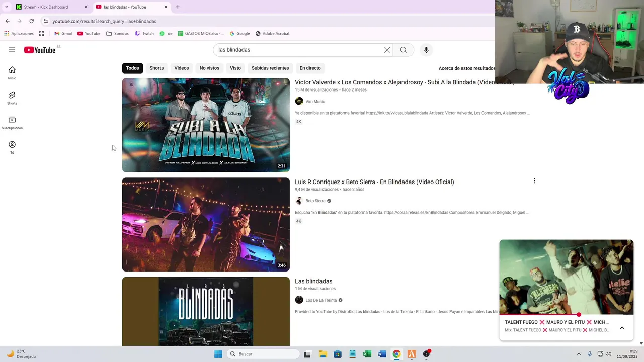Image resolution: width=644 pixels, height=362 pixels.
Task: Start voice search with the microphone
Action: 426,50
